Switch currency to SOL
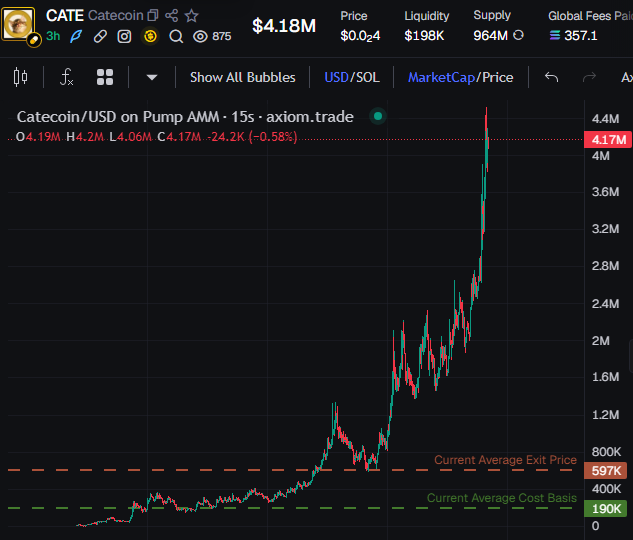 [367, 77]
